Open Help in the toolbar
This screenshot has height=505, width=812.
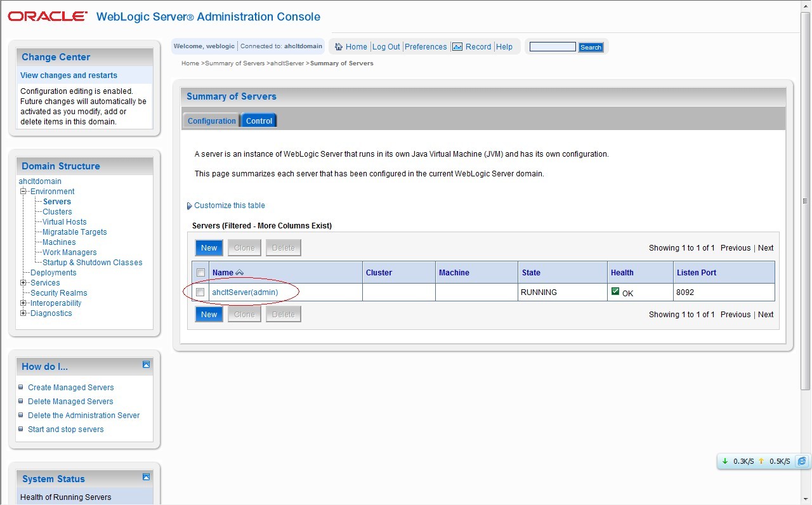[x=504, y=47]
